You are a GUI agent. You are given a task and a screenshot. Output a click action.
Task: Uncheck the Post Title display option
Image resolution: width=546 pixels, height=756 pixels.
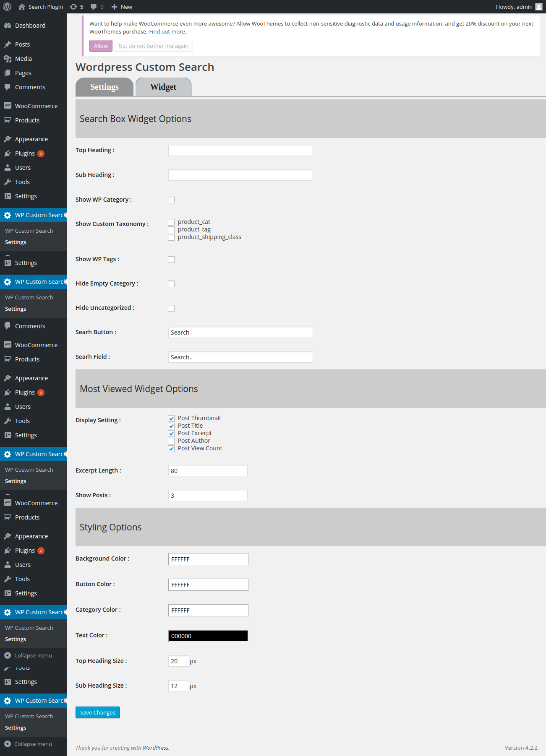171,426
